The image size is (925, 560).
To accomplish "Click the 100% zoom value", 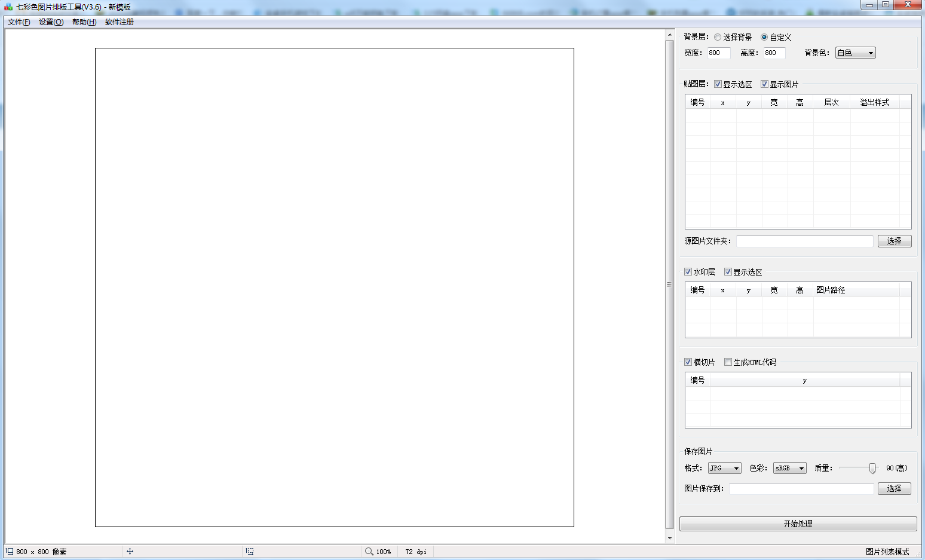I will 384,552.
